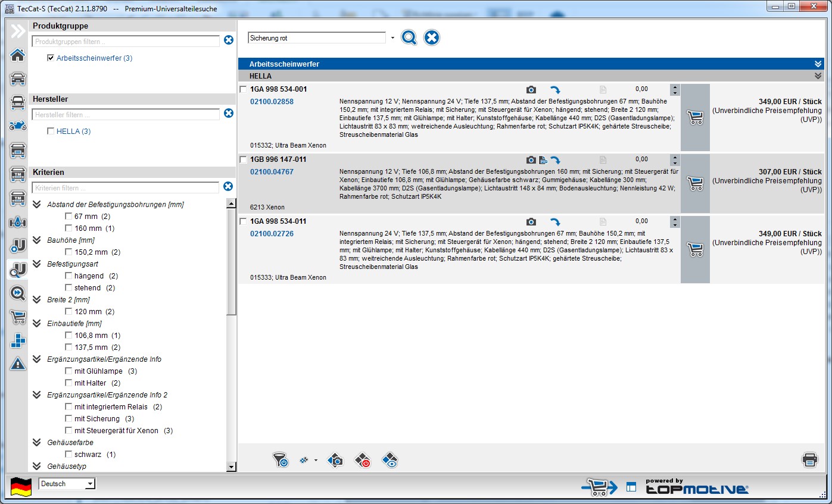
Task: Open the shopping cart in the sidebar
Action: click(x=18, y=317)
